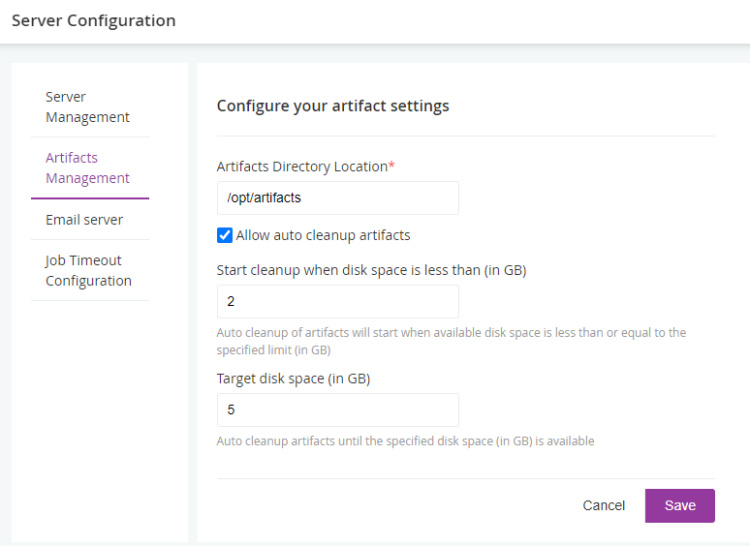Switch to Email server settings

(x=84, y=219)
